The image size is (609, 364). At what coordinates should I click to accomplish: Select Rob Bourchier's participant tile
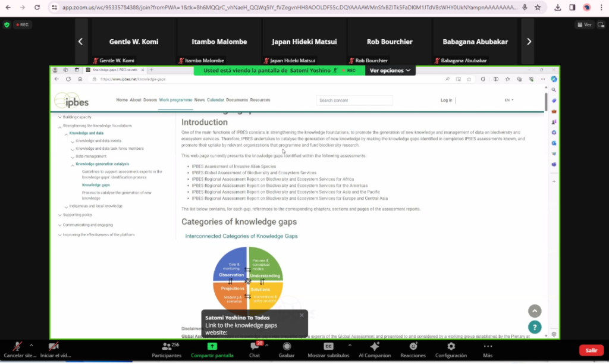[389, 42]
